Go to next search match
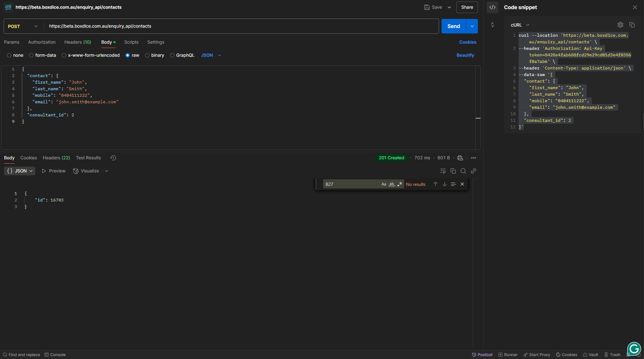The height and width of the screenshot is (359, 644). pos(444,184)
